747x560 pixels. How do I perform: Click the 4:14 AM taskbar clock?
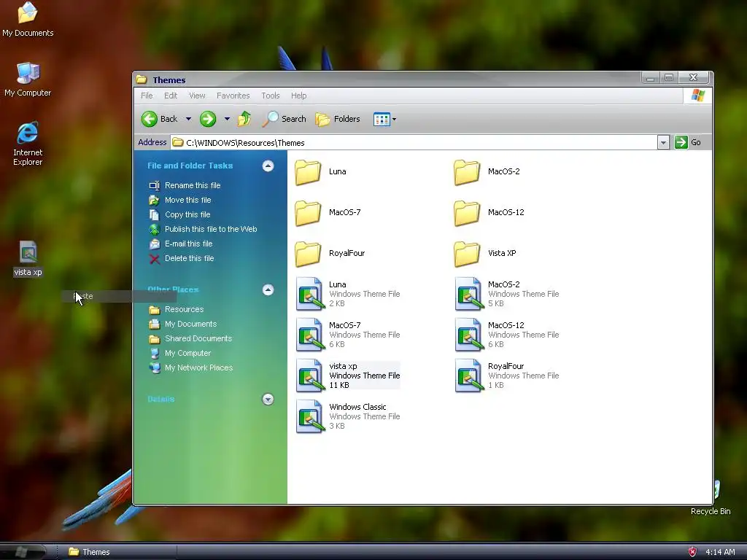point(720,552)
